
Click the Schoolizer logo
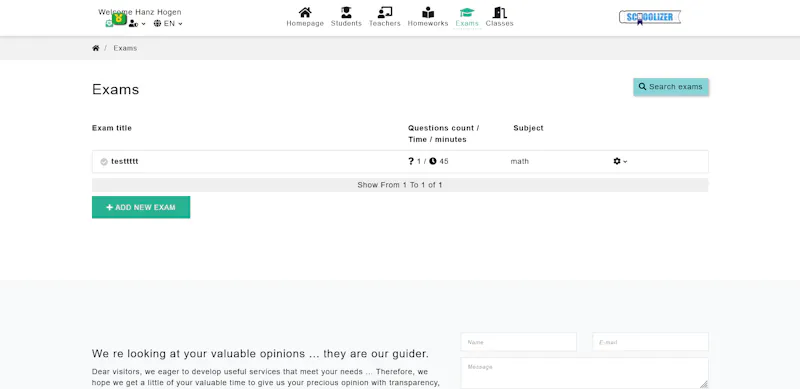649,17
